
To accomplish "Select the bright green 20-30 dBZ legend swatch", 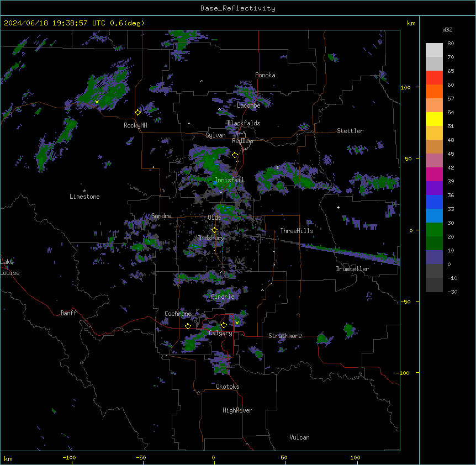I will click(434, 230).
